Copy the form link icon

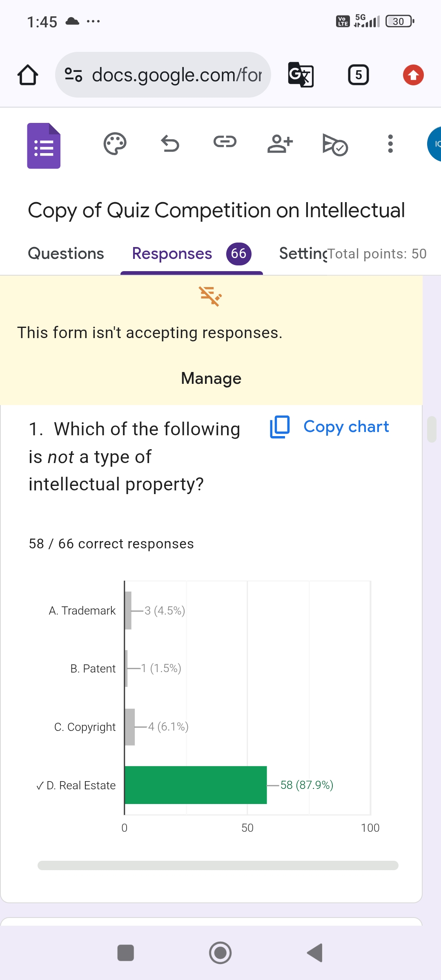(225, 142)
